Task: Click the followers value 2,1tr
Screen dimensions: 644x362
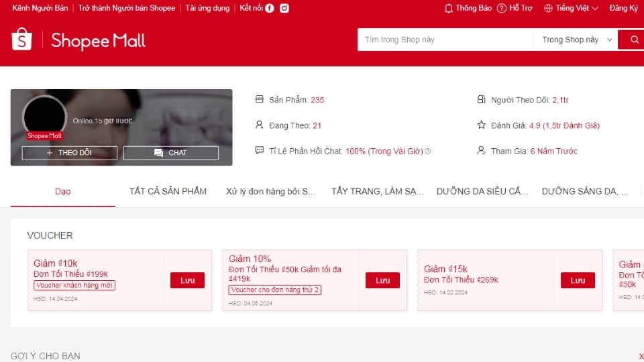Action: [x=560, y=100]
